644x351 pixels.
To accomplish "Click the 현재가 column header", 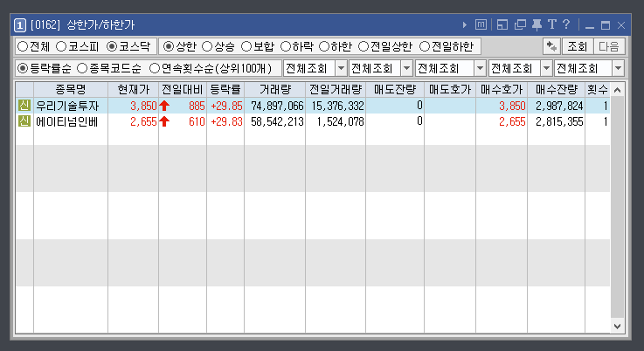I will tap(133, 89).
